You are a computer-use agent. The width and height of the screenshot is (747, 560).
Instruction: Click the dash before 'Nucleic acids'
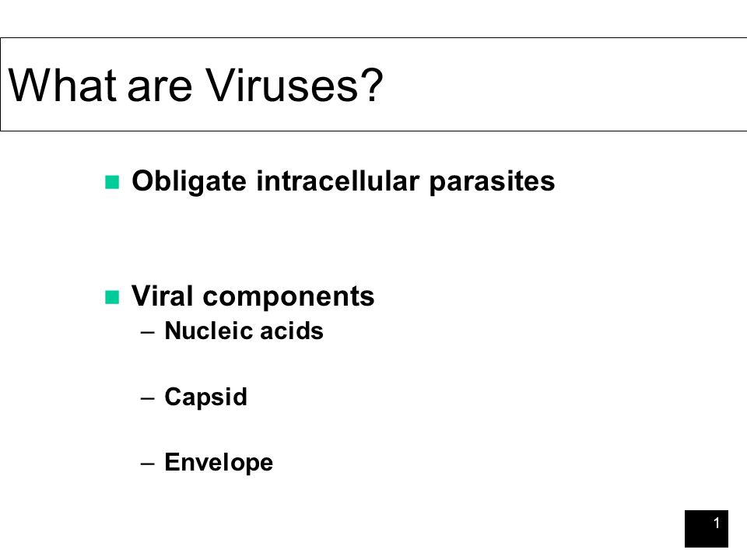click(148, 332)
